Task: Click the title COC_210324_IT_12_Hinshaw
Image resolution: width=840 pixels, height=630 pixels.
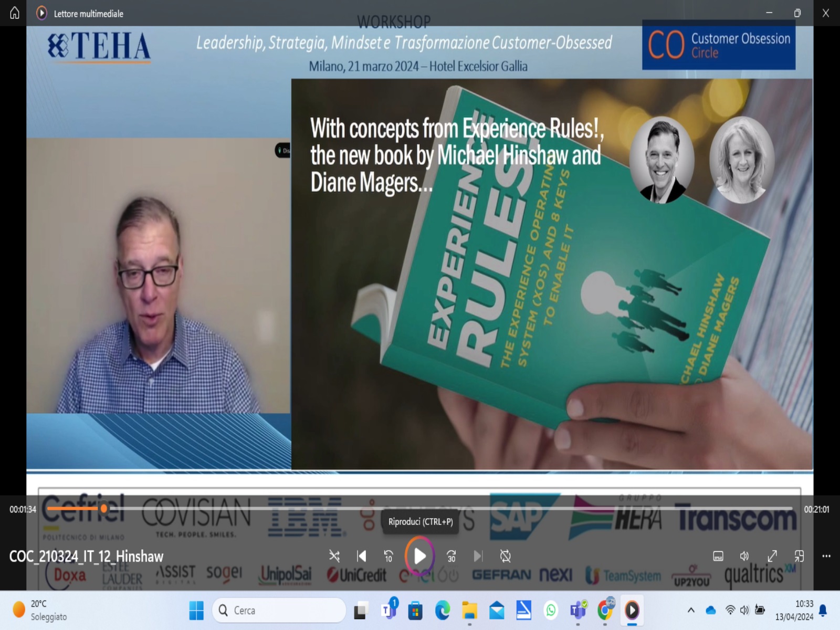Action: coord(86,556)
